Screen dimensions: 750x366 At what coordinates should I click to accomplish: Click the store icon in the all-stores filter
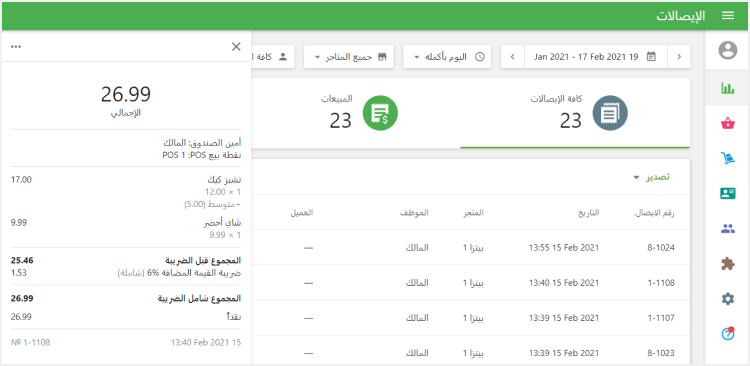382,57
